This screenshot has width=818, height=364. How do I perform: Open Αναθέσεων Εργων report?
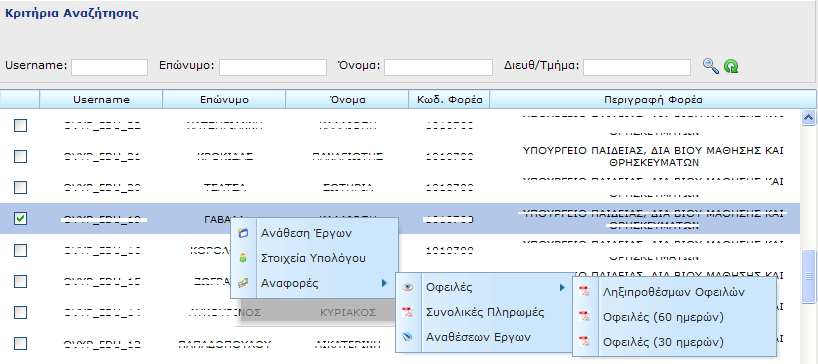(x=484, y=337)
